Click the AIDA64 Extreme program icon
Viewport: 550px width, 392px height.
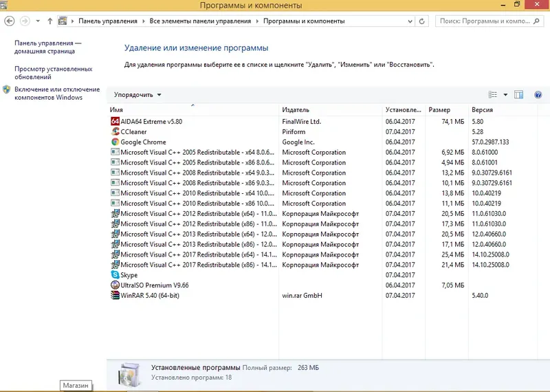point(115,122)
